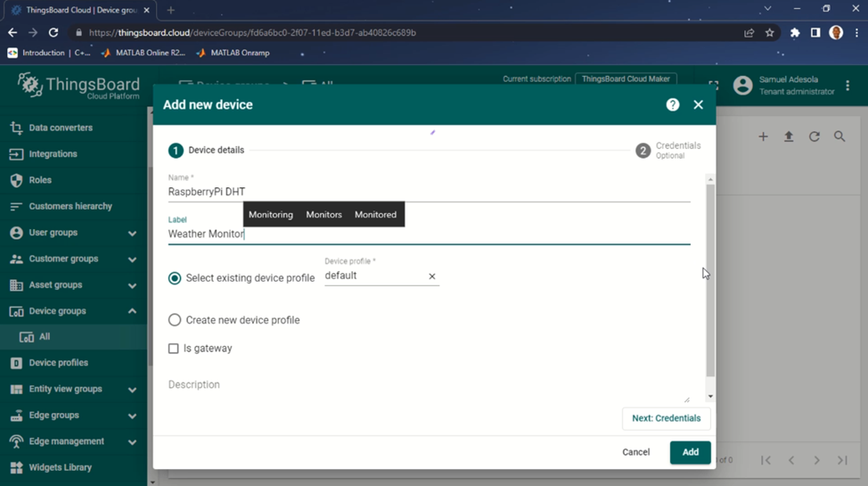Image resolution: width=868 pixels, height=486 pixels.
Task: Click Next: Credentials button
Action: (666, 418)
